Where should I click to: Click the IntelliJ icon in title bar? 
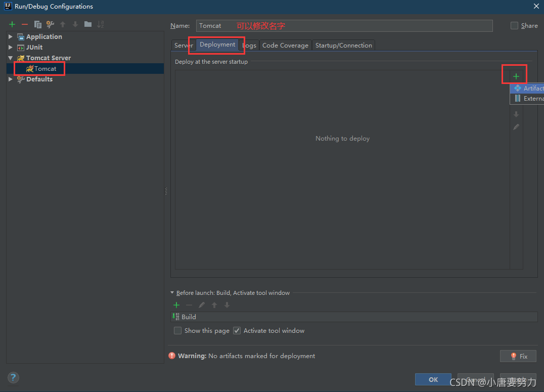[x=8, y=6]
